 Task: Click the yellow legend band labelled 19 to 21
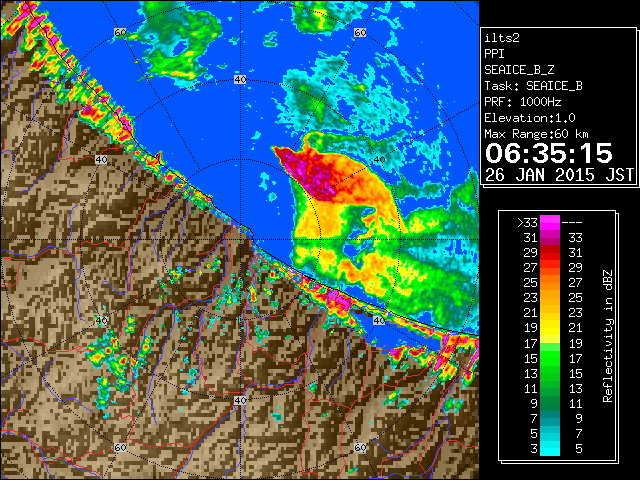tap(550, 328)
